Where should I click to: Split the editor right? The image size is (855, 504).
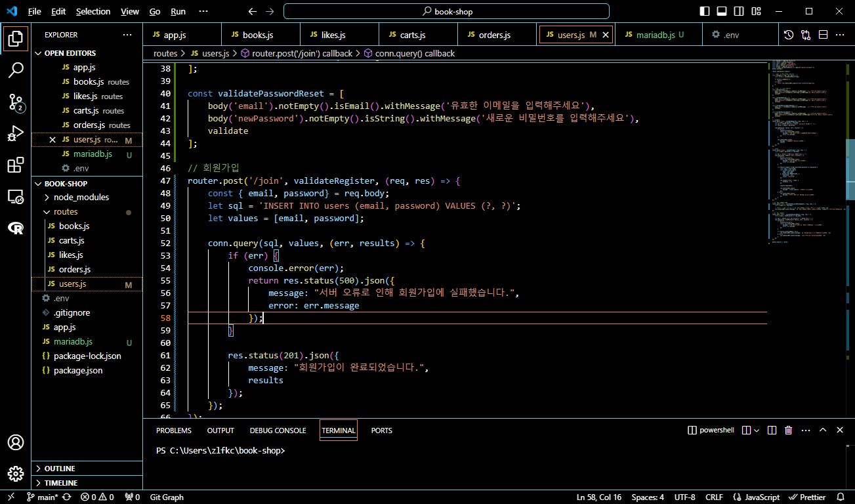(x=823, y=35)
